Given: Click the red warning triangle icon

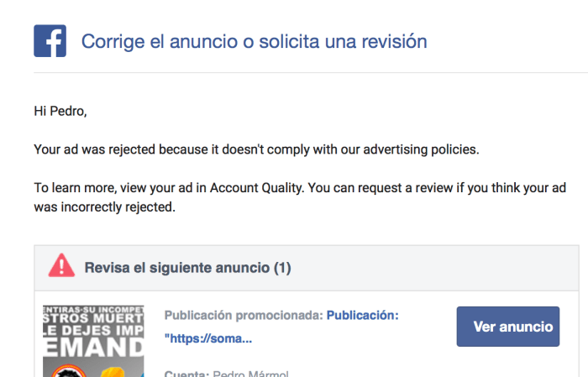Looking at the screenshot, I should [61, 267].
